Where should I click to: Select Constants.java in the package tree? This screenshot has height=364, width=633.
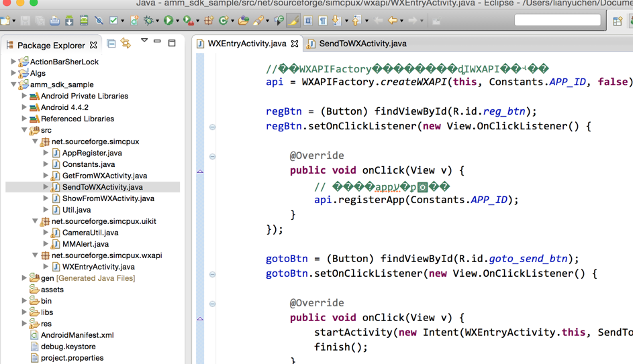tap(88, 164)
